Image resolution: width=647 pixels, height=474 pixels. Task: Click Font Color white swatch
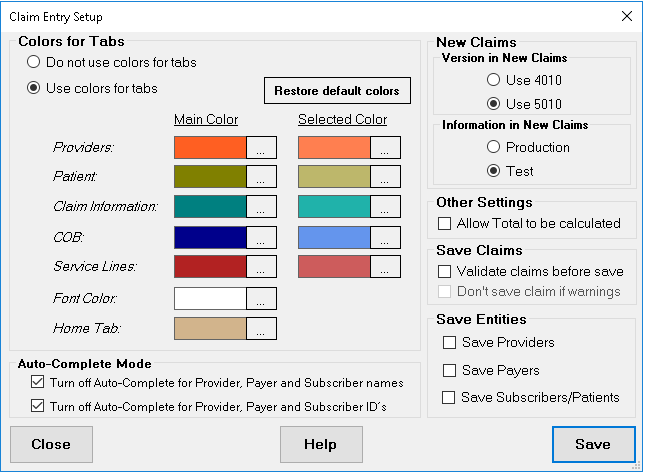210,298
